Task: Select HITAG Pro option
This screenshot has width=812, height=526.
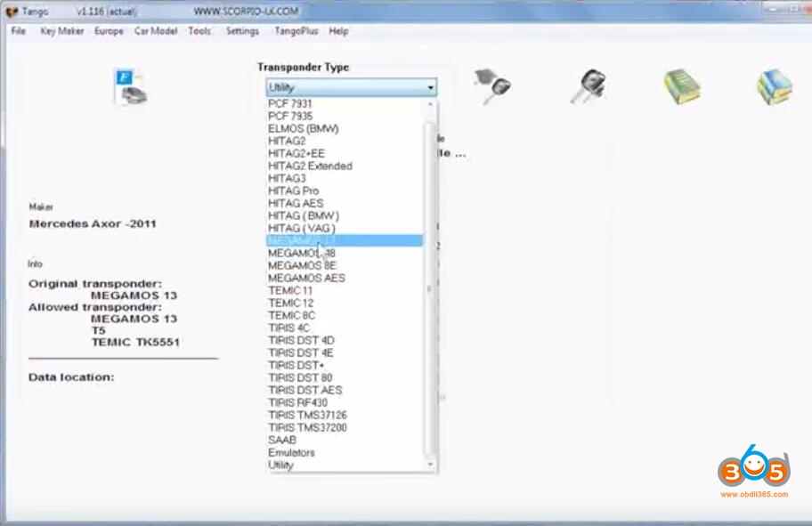Action: click(x=345, y=190)
